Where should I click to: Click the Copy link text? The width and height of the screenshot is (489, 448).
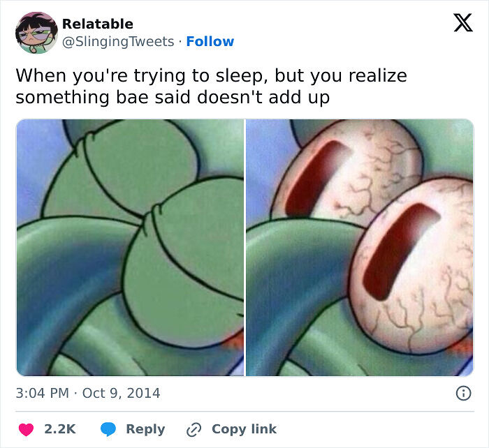245,429
